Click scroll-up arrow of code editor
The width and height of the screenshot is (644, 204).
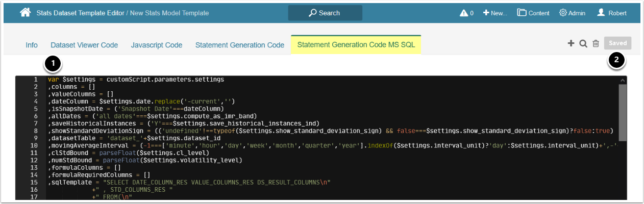622,80
